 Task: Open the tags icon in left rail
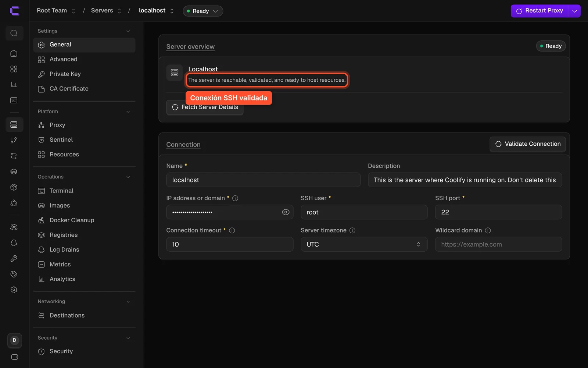click(x=14, y=274)
